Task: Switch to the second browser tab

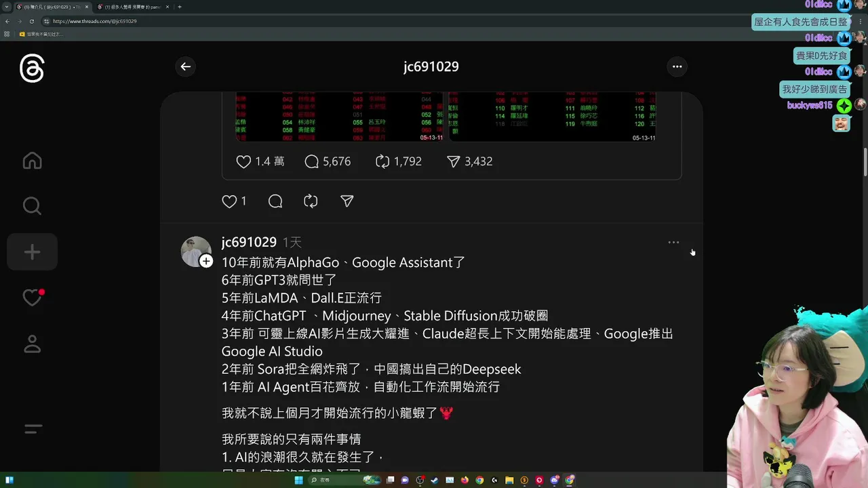Action: point(132,7)
